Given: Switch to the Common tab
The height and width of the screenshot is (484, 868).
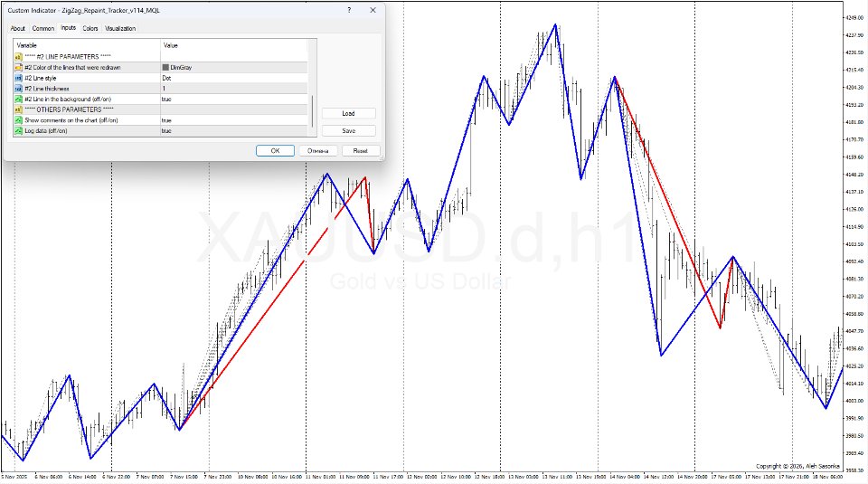Looking at the screenshot, I should [42, 28].
